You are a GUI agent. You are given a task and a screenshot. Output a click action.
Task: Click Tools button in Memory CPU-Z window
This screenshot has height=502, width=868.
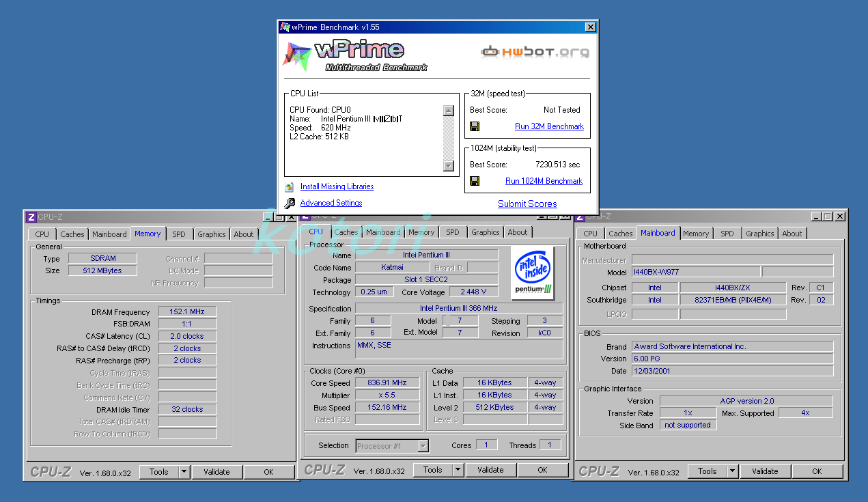tap(159, 471)
